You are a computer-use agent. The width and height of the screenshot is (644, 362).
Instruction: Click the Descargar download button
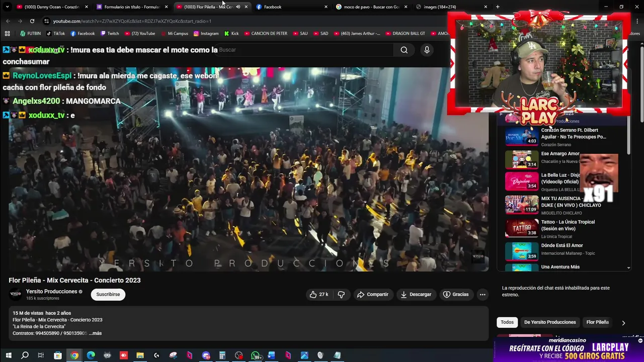(416, 294)
